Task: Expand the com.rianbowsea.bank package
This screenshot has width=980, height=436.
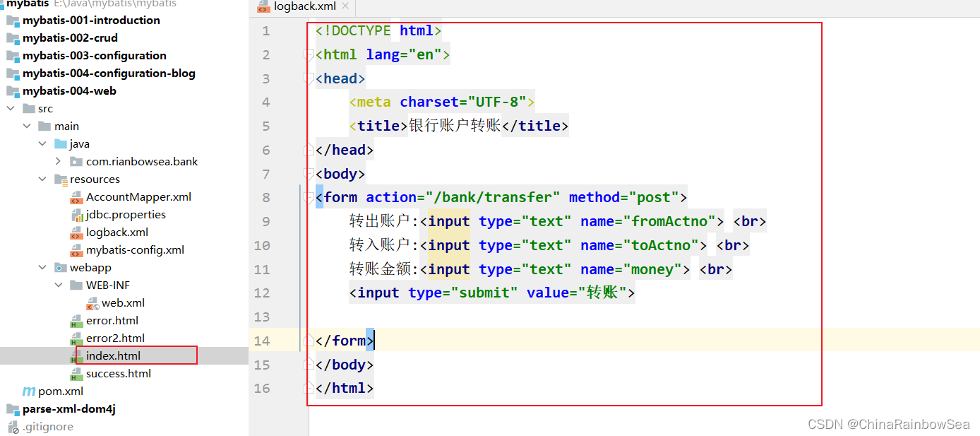Action: pos(58,162)
